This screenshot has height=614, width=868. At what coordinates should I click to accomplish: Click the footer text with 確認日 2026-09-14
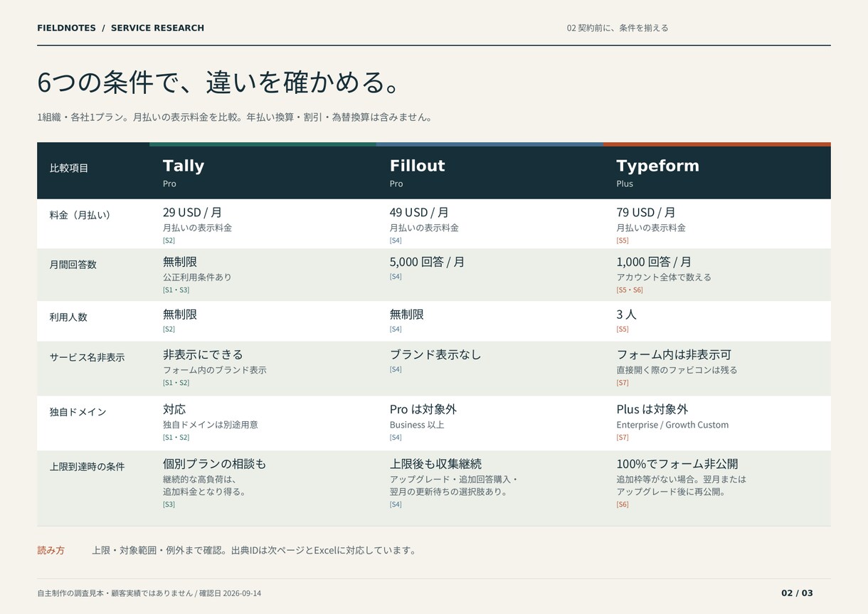click(149, 593)
